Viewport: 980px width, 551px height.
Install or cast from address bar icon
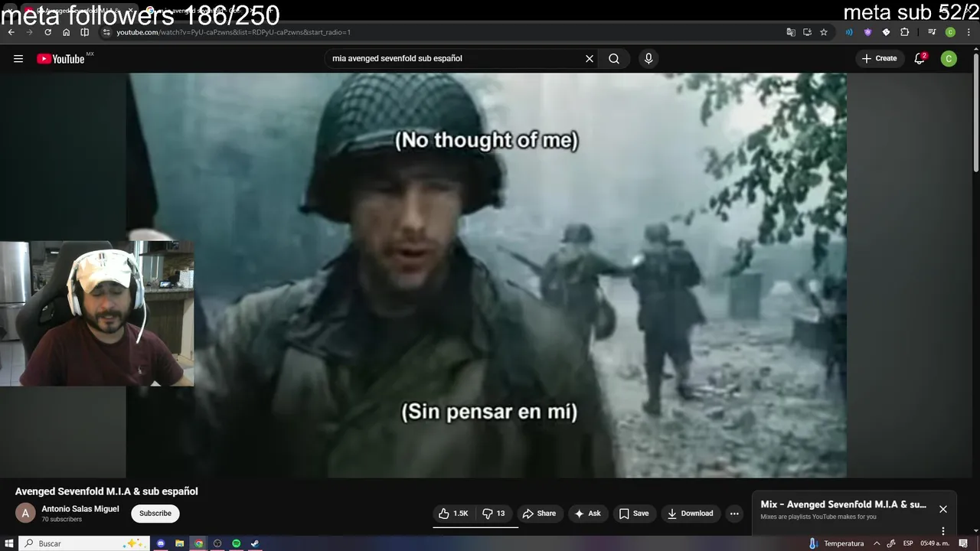[807, 32]
